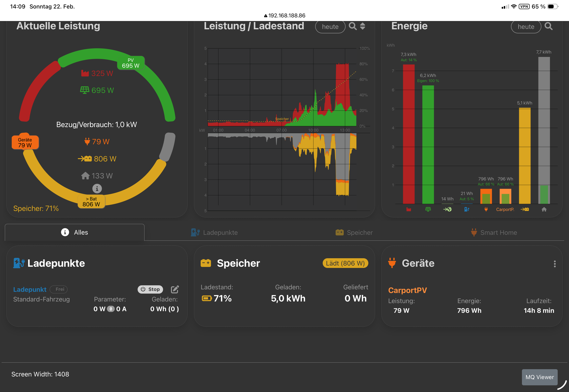
Task: Click magnifier icon in Energie panel
Action: [x=548, y=26]
